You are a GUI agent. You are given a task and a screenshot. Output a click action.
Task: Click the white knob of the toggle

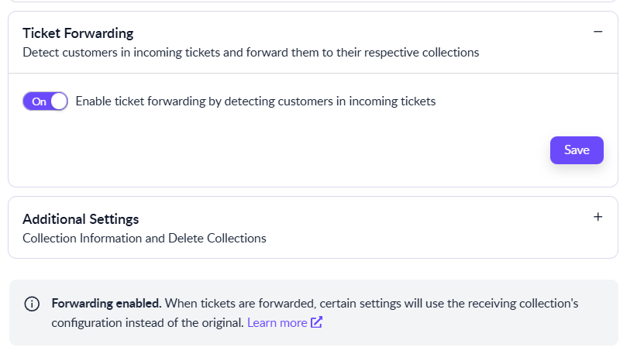point(59,101)
